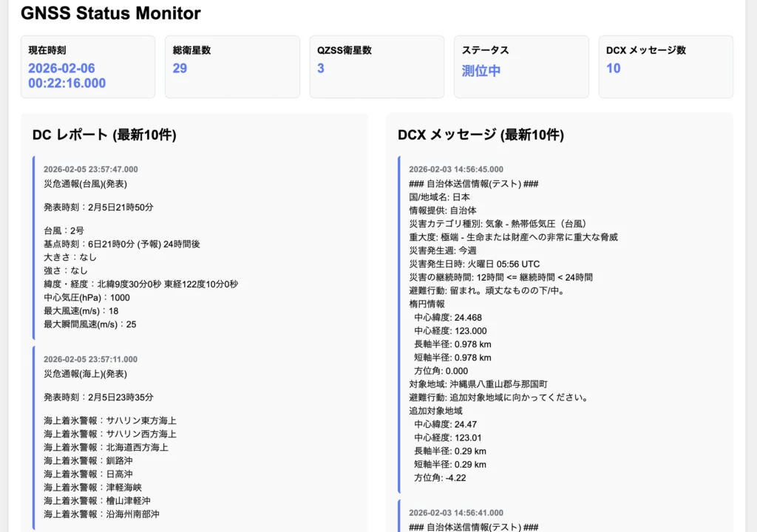Click the GNSS Status Monitor page title
Viewport: 757px width, 532px height.
coord(111,13)
